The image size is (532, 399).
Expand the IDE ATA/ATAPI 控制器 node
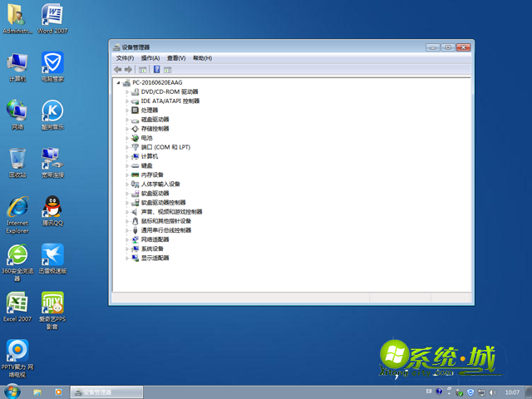tap(127, 101)
